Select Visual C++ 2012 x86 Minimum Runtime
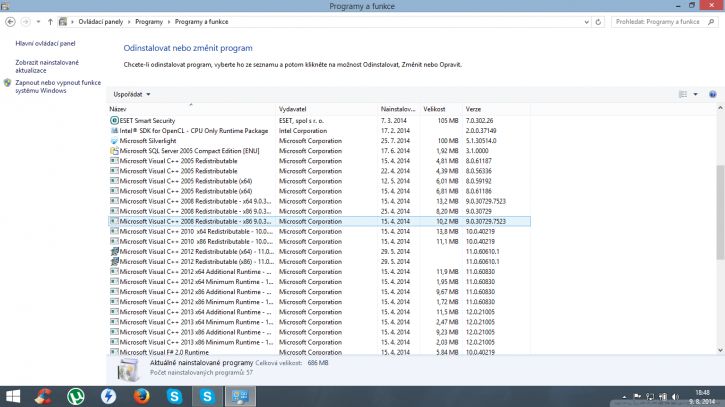Screen dimensions: 725x407 tap(319, 302)
